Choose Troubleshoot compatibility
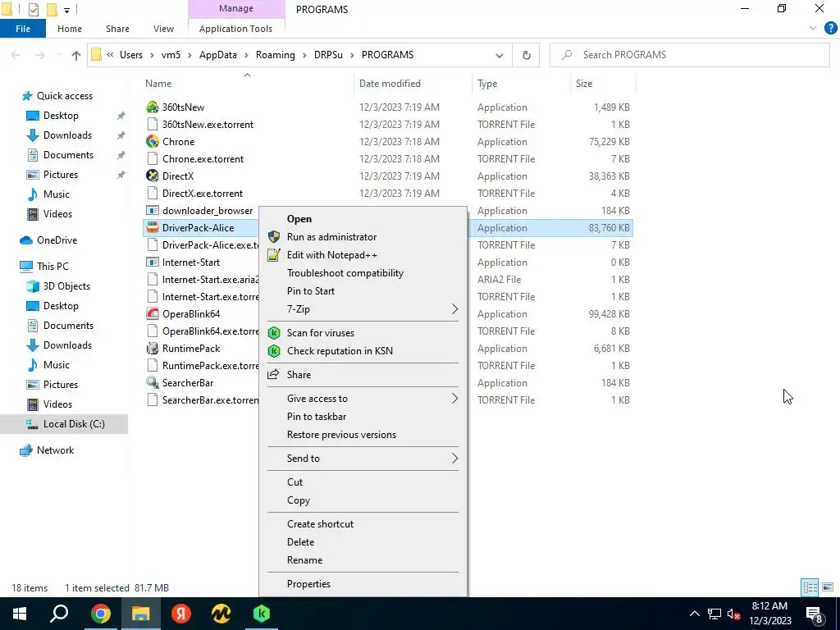Viewport: 840px width, 630px height. (345, 273)
